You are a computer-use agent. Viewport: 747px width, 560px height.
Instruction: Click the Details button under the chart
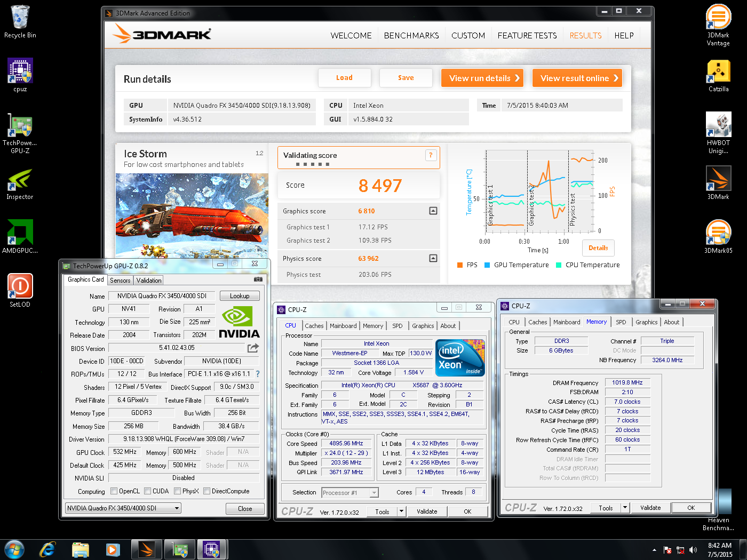598,248
